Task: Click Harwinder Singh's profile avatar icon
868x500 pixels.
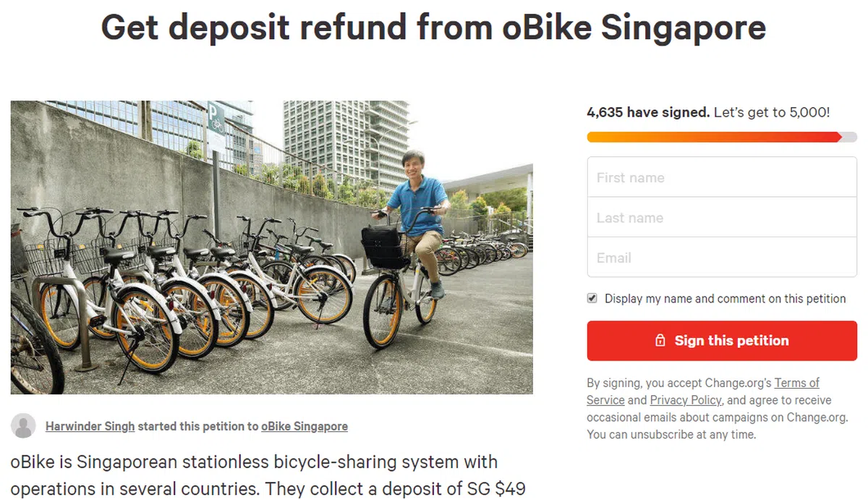Action: coord(23,426)
